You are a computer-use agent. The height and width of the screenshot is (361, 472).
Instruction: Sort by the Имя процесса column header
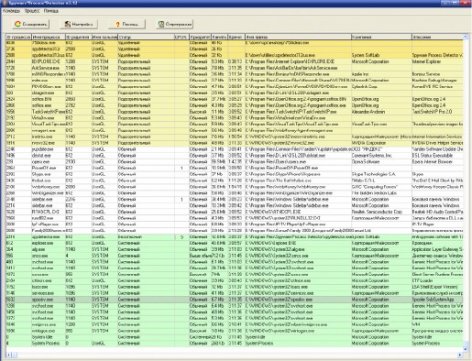tap(48, 37)
